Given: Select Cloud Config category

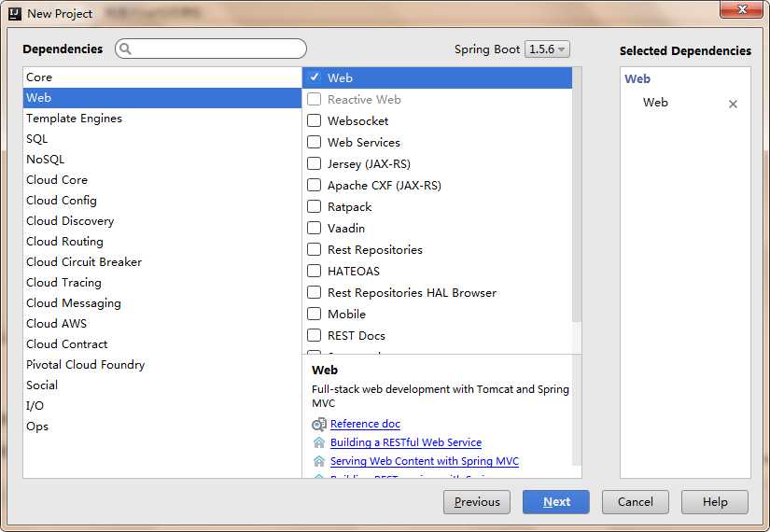Looking at the screenshot, I should [x=162, y=201].
